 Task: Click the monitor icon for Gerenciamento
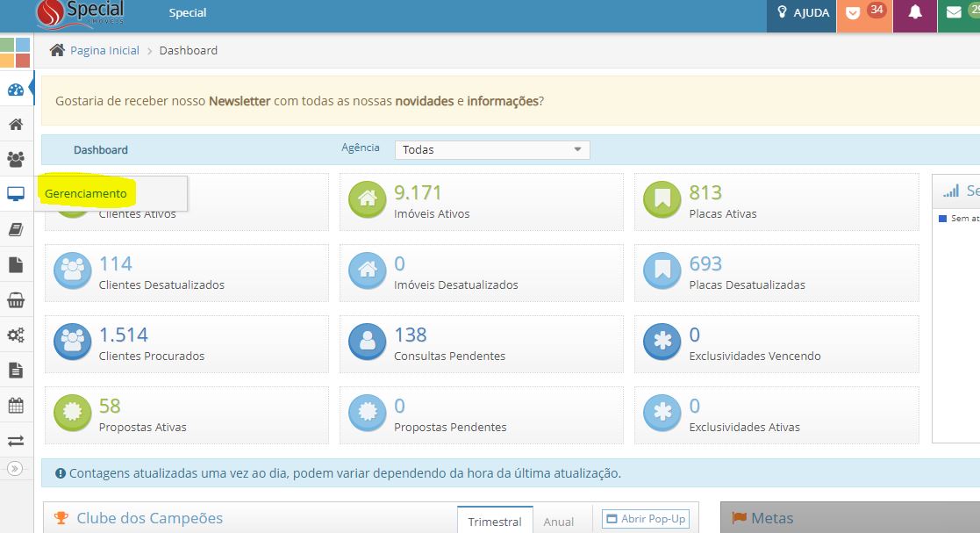[x=16, y=194]
